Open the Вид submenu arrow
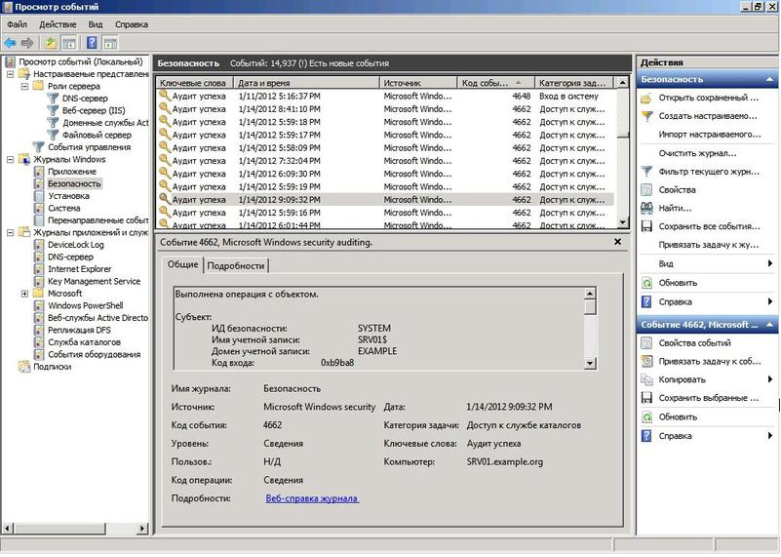Screen dimensions: 781x557 770,264
